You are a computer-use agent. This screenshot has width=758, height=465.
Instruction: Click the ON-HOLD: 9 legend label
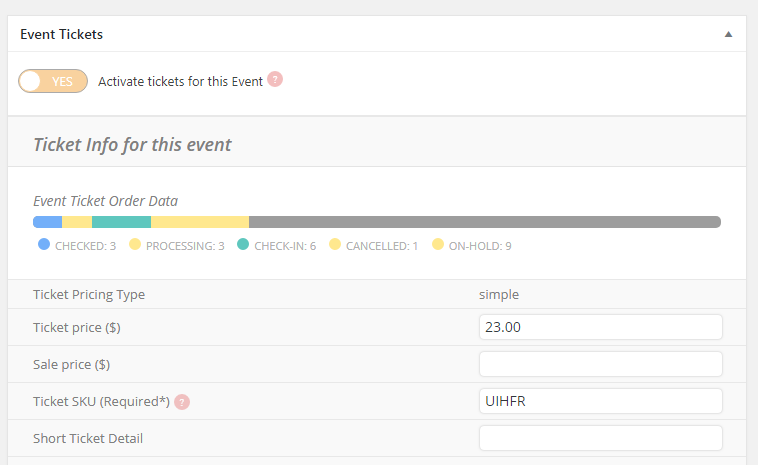480,246
